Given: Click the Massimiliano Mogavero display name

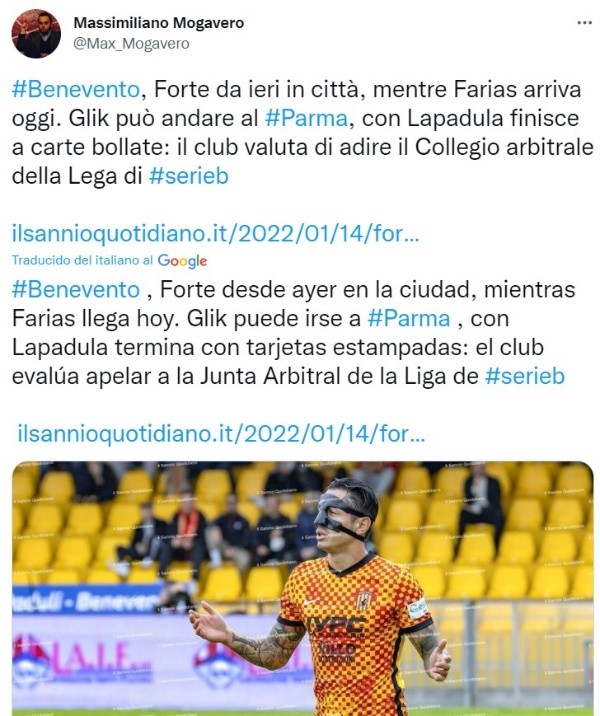Looking at the screenshot, I should pos(159,22).
